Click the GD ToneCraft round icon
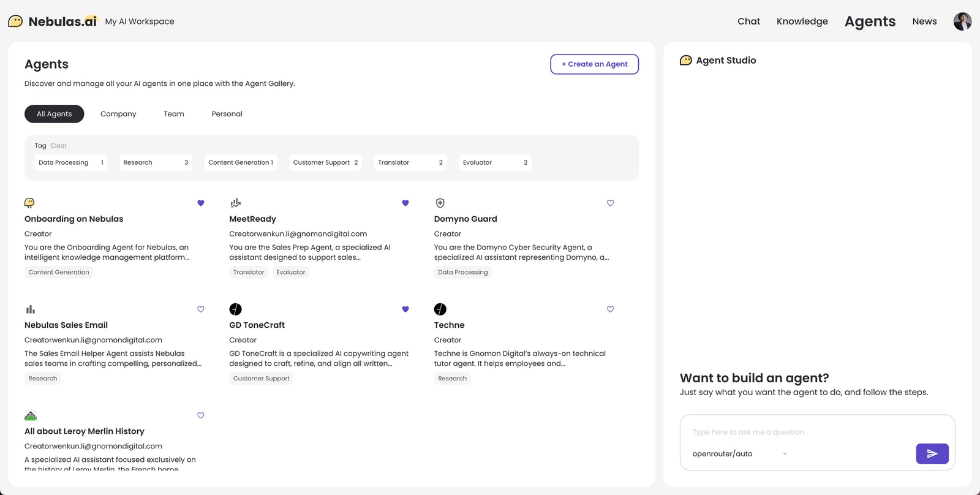Viewport: 980px width, 495px height. coord(235,309)
